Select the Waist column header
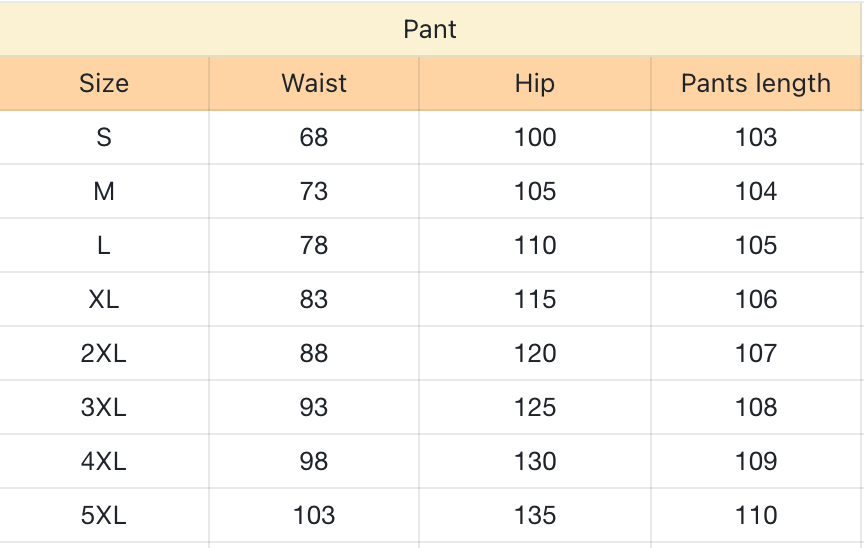The image size is (864, 548). pos(314,84)
